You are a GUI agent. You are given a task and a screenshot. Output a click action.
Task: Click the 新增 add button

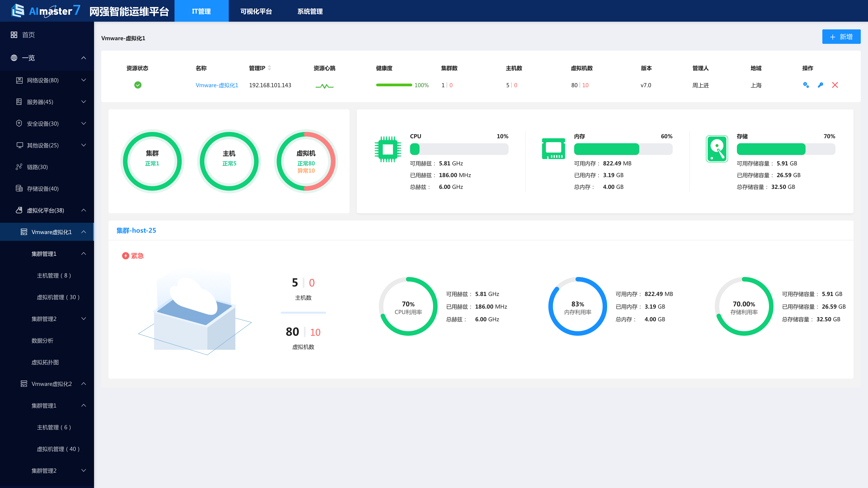click(x=841, y=37)
